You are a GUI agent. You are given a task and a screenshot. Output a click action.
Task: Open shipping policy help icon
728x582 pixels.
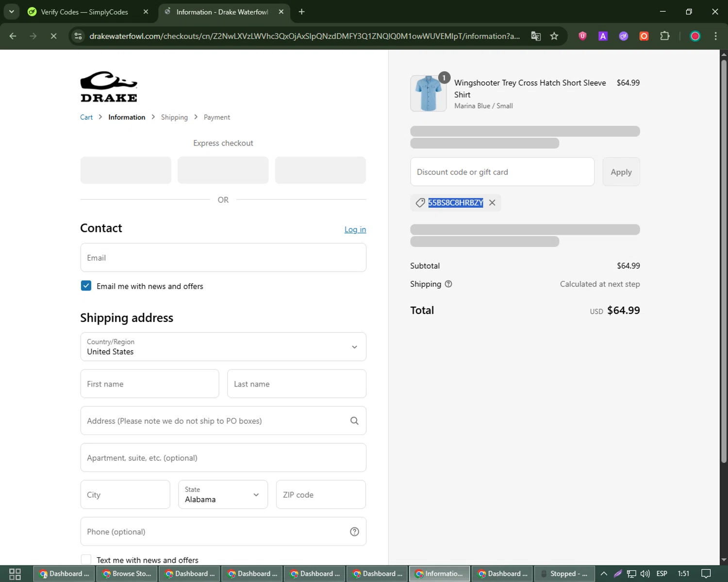(x=448, y=284)
